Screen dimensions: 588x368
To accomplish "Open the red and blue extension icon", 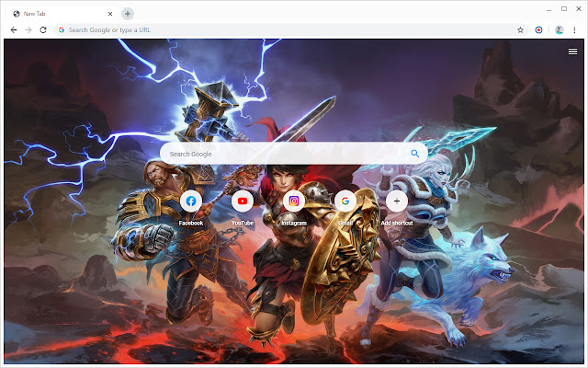I will 538,30.
